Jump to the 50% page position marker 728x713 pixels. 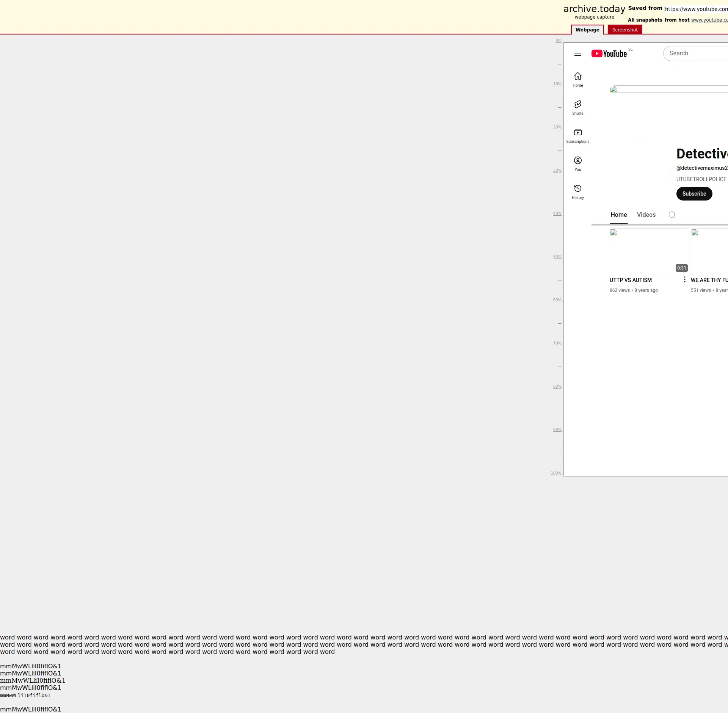[557, 257]
